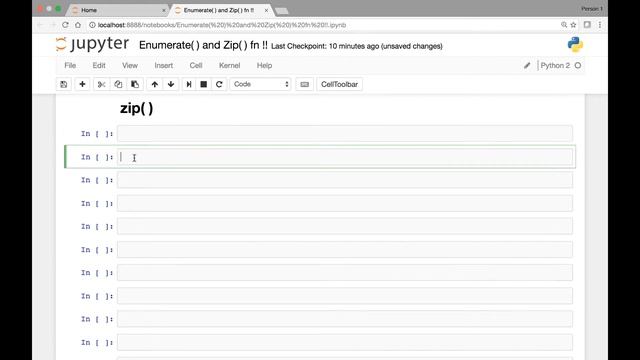Save notebook with the floppy disk icon
This screenshot has width=640, height=360.
[64, 84]
